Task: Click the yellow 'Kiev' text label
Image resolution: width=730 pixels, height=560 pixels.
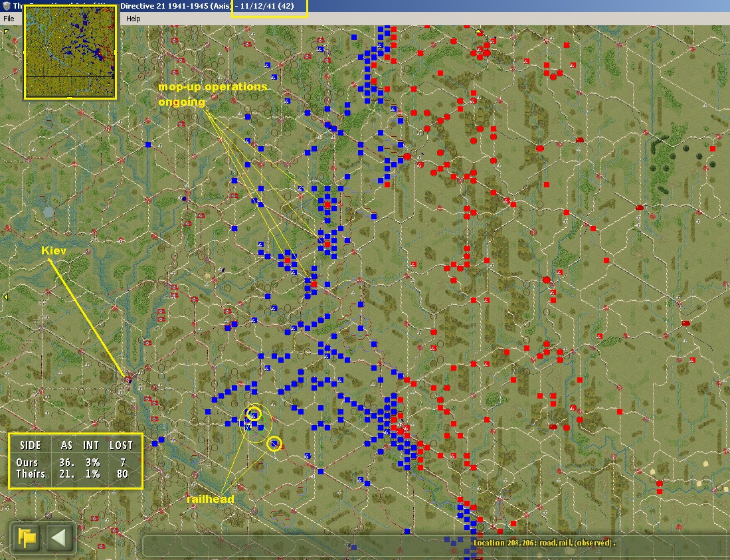Action: pyautogui.click(x=52, y=251)
